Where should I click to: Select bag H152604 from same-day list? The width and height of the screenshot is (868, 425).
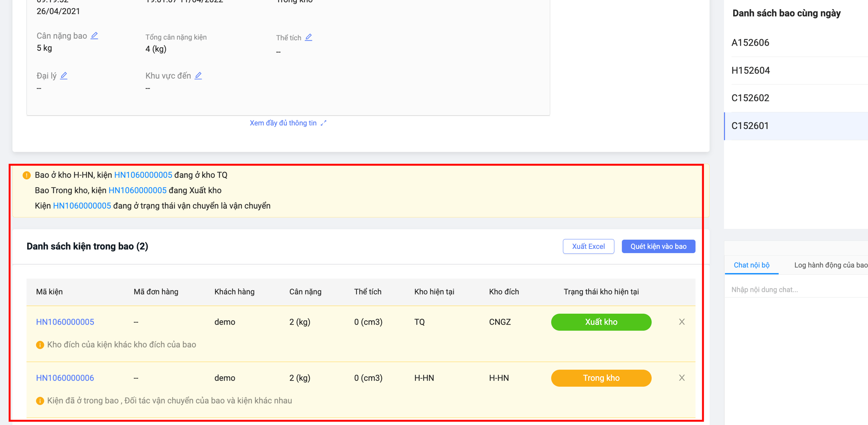tap(799, 71)
